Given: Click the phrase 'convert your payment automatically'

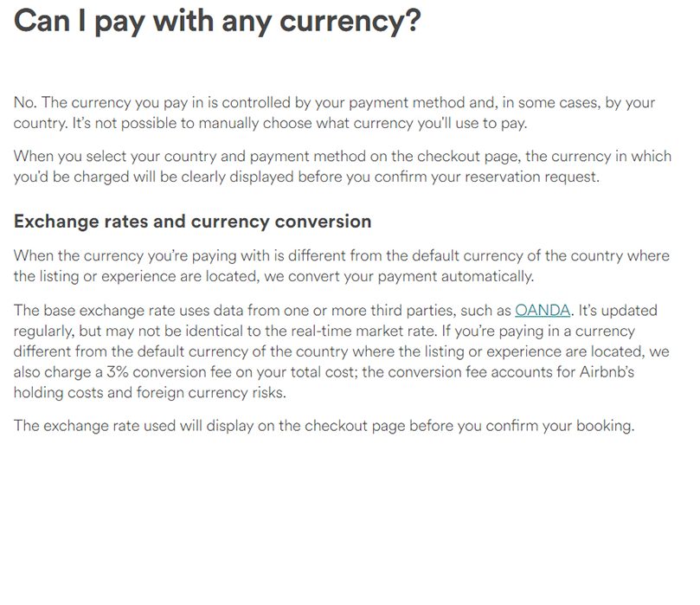Looking at the screenshot, I should coord(411,276).
